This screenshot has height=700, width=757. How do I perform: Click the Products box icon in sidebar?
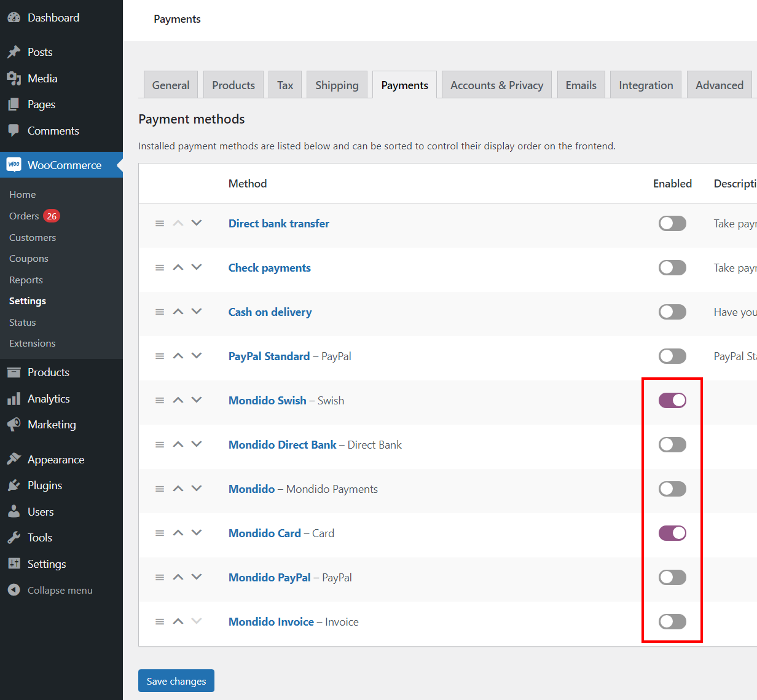coord(14,372)
